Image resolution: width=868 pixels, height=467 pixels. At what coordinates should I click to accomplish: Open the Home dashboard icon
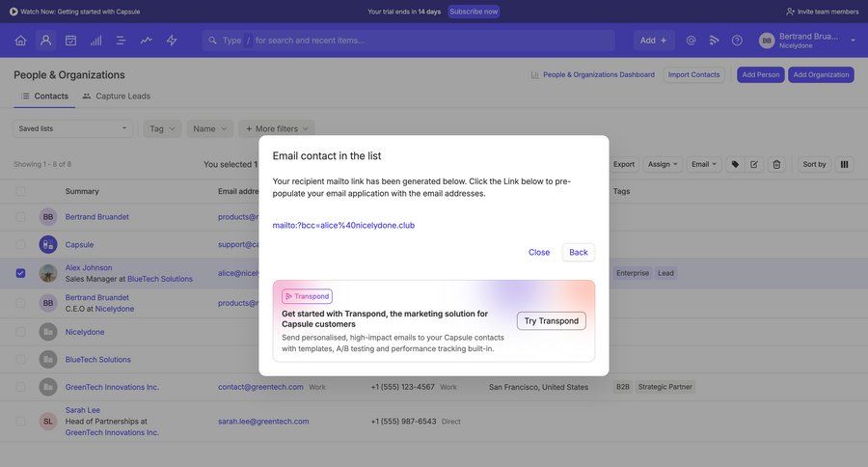pos(20,41)
